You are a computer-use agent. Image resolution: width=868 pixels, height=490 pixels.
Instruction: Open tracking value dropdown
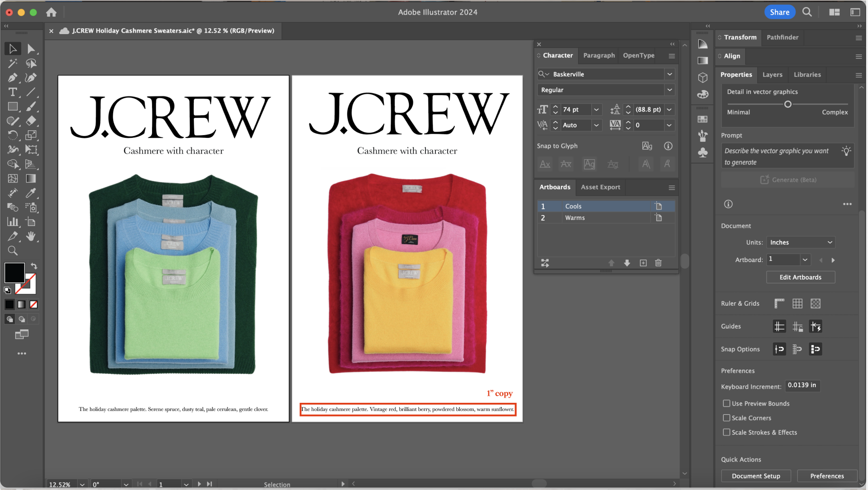click(669, 125)
